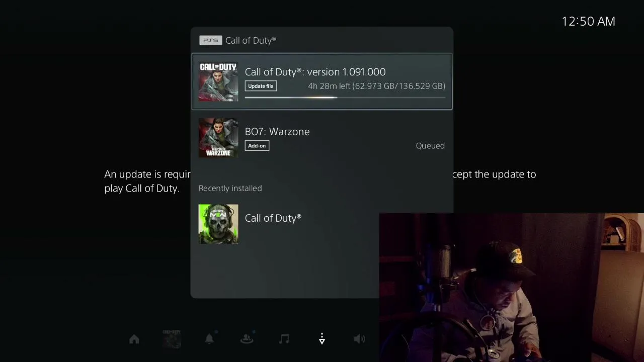This screenshot has width=644, height=362.
Task: Open the Game Base icon
Action: [247, 339]
